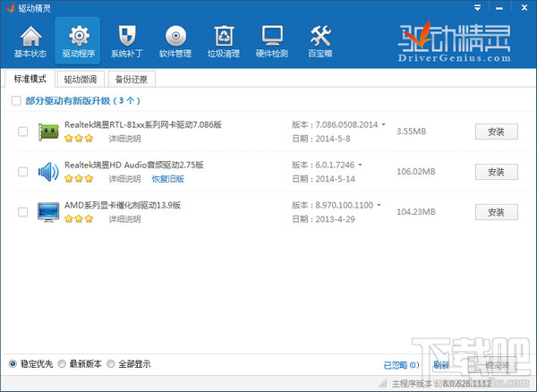
Task: Install the AMD display driver
Action: click(496, 212)
